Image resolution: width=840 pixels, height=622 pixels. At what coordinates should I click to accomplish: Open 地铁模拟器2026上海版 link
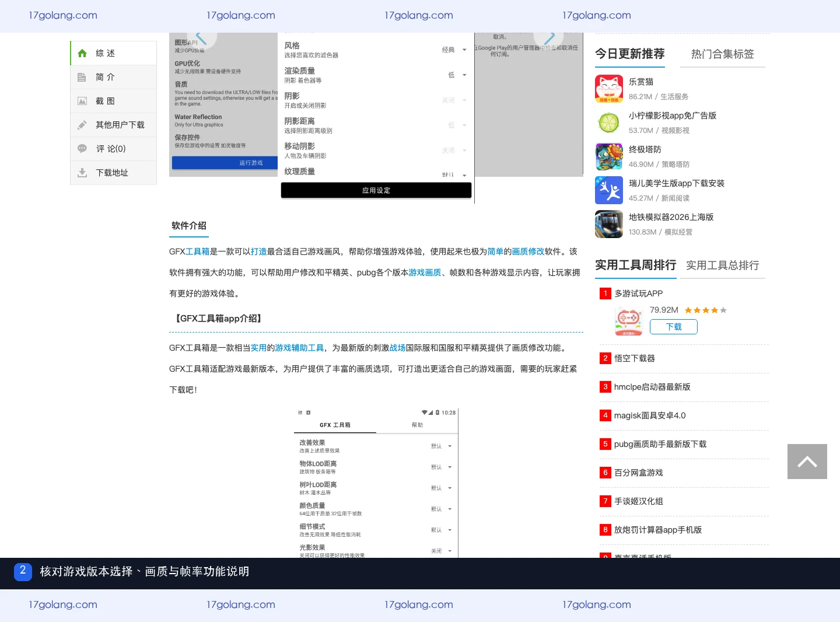[671, 217]
